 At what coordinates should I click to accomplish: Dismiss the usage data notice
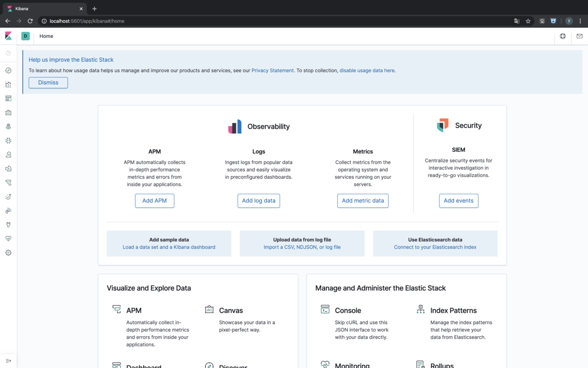pyautogui.click(x=48, y=82)
